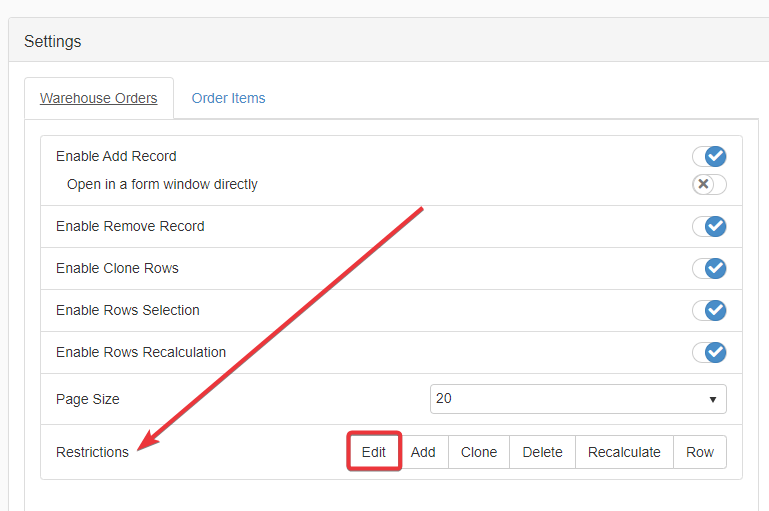
Task: Hit the Delete restrictions button
Action: tap(542, 452)
